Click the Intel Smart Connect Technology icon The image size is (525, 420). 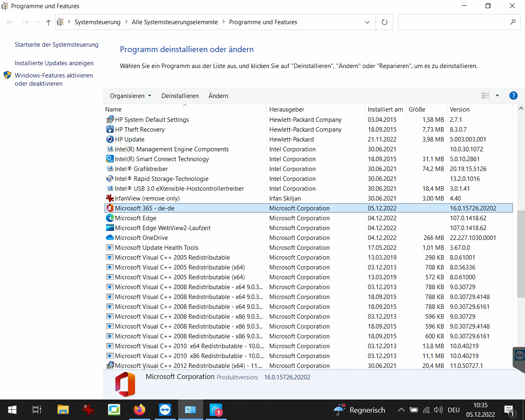110,159
